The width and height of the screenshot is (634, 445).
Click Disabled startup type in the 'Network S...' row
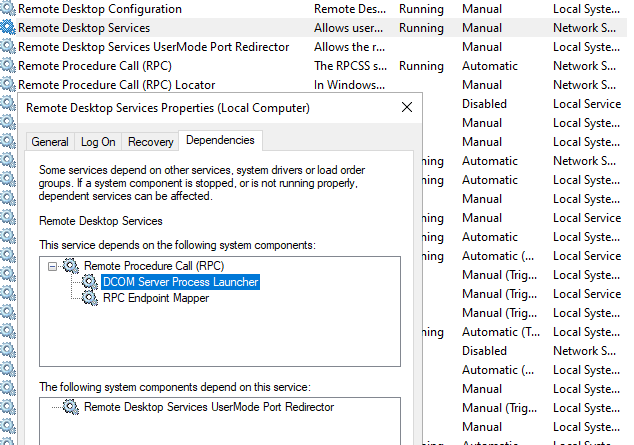coord(484,351)
